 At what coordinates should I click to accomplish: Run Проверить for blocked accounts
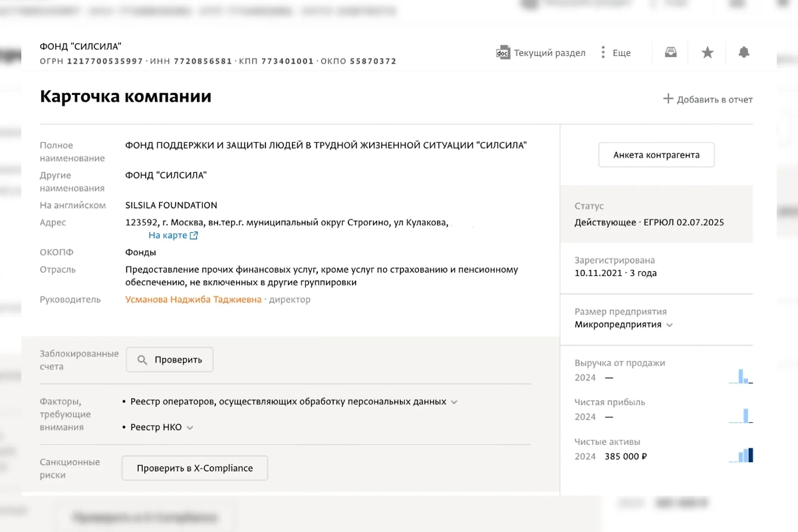[x=169, y=359]
